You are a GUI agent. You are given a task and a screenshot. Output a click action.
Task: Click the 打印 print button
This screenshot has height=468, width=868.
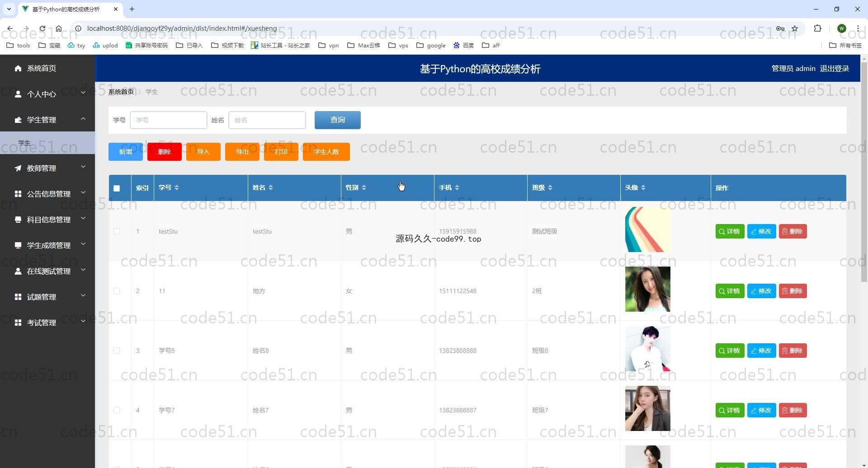(281, 152)
